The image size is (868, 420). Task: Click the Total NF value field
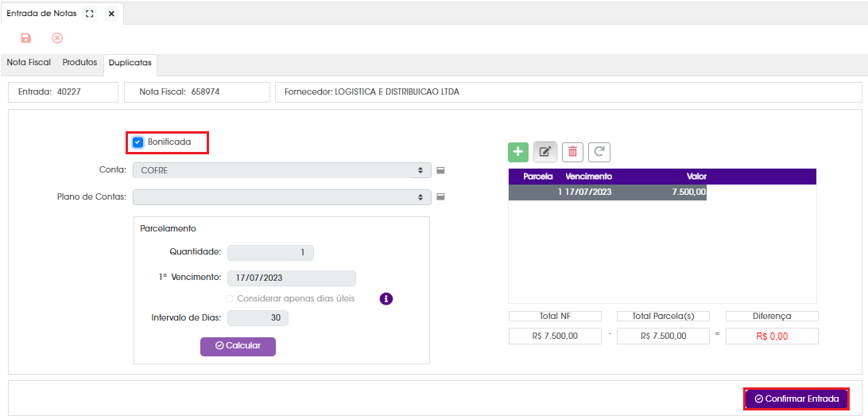[555, 336]
